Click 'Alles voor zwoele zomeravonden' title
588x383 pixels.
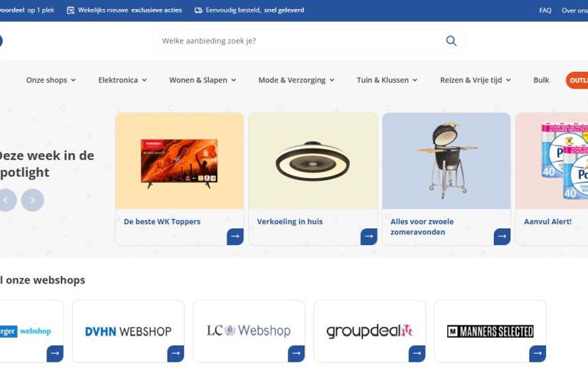[x=422, y=227]
